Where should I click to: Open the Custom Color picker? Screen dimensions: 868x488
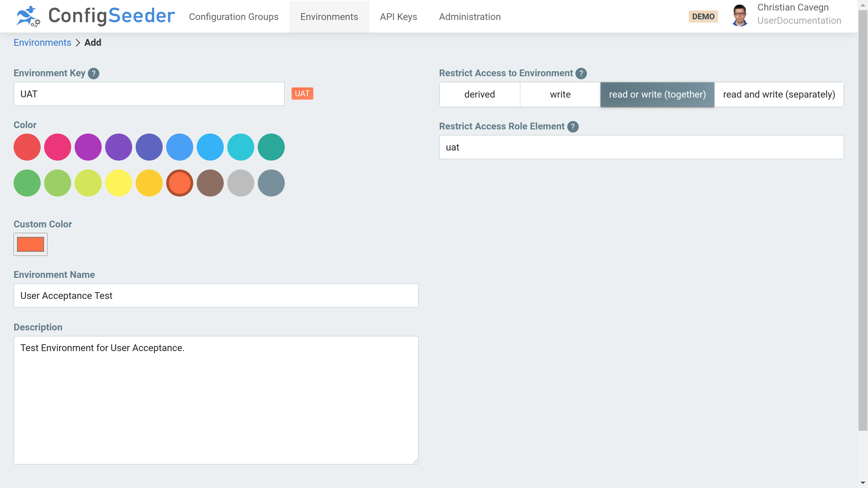point(31,244)
